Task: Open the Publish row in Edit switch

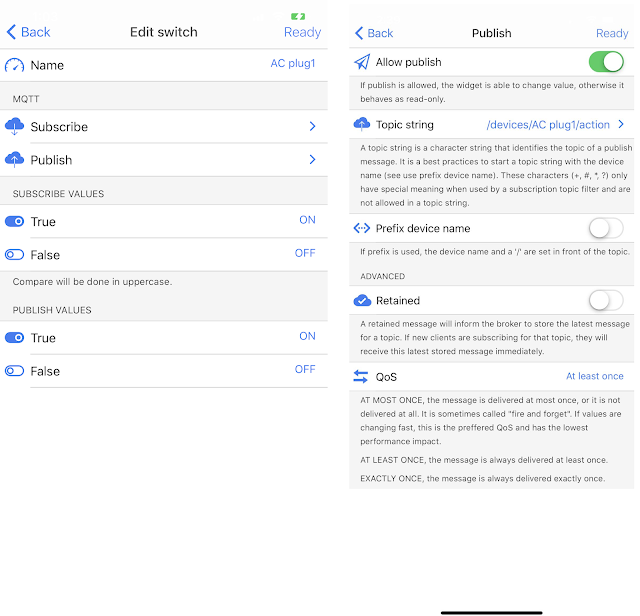Action: [x=164, y=160]
